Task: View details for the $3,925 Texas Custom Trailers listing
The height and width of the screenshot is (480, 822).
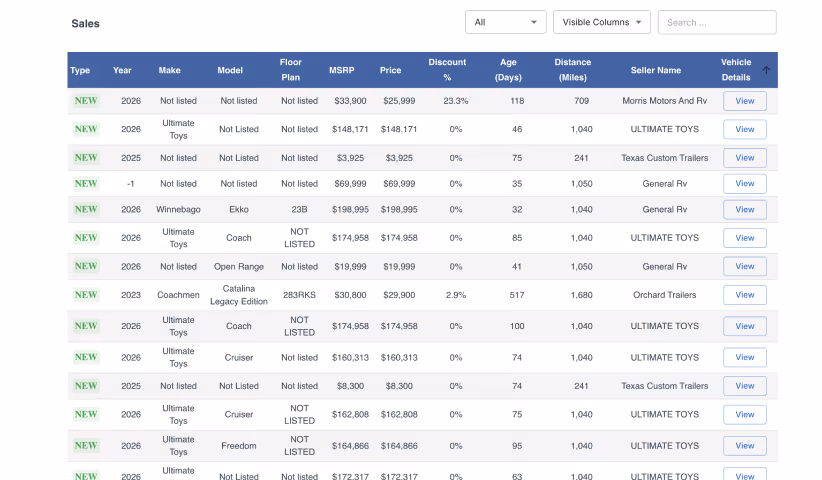Action: point(744,158)
